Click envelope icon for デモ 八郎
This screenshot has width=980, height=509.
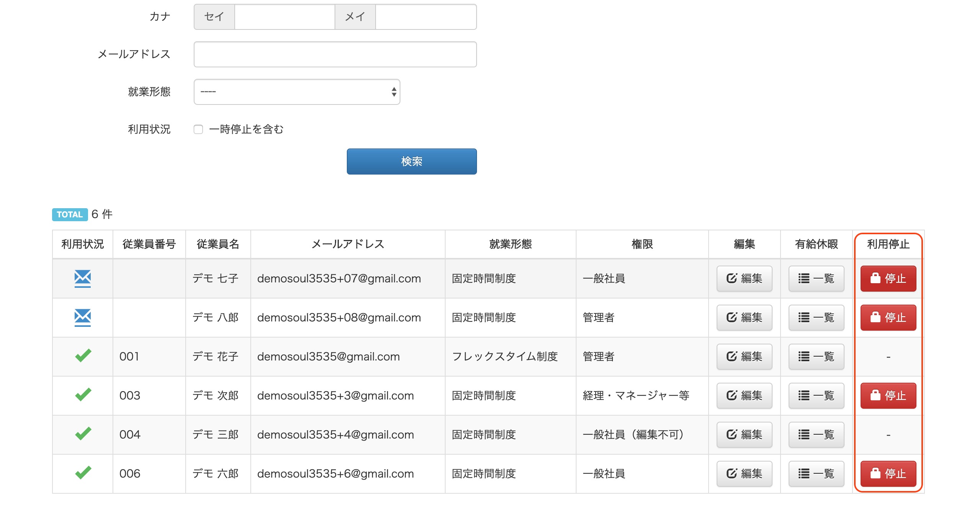pyautogui.click(x=82, y=317)
